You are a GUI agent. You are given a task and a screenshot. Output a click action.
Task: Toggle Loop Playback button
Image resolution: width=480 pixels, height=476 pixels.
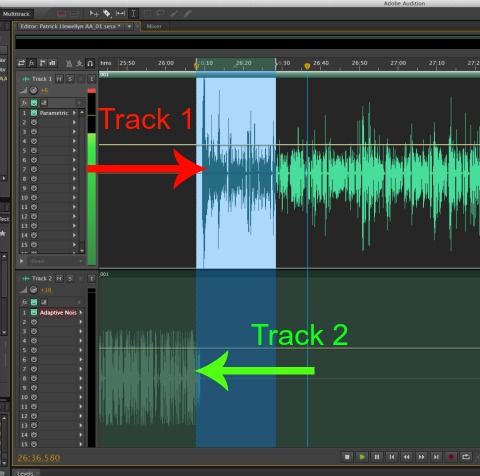coord(466,457)
